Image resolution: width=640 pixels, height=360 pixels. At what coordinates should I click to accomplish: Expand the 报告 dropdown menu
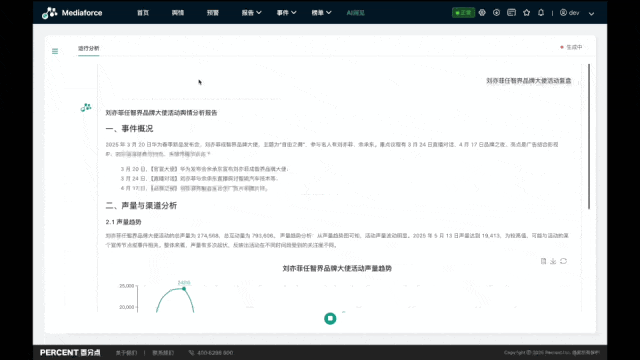click(251, 13)
